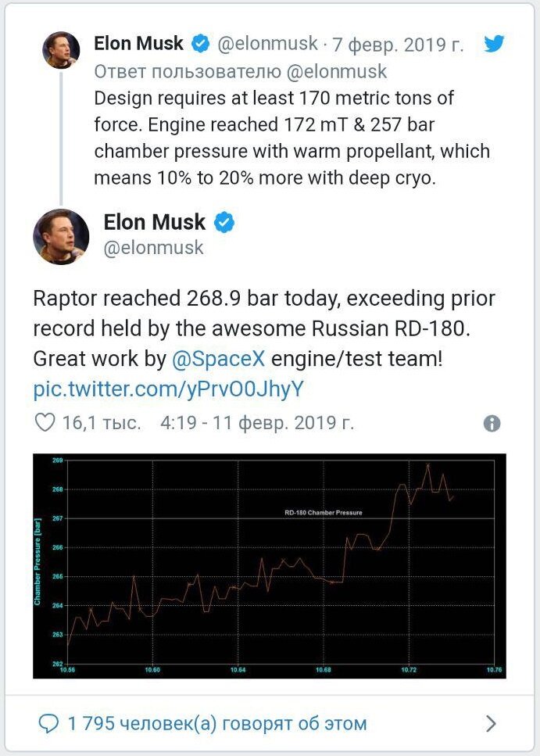The width and height of the screenshot is (540, 756).
Task: Click the quoted reply text about 170 metric tons
Action: point(291,138)
